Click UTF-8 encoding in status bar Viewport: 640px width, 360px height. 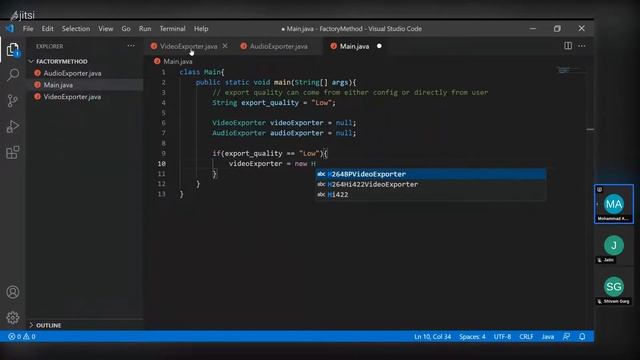(x=502, y=336)
